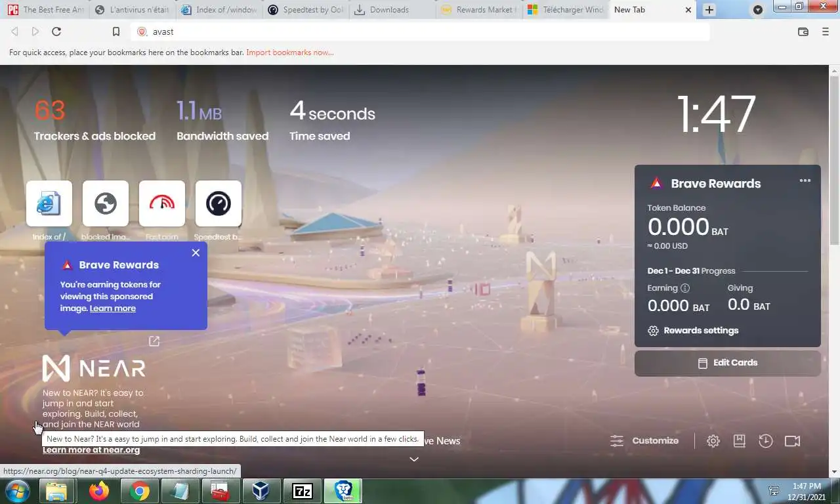Close the Brave Rewards tooltip popup
840x504 pixels.
196,253
